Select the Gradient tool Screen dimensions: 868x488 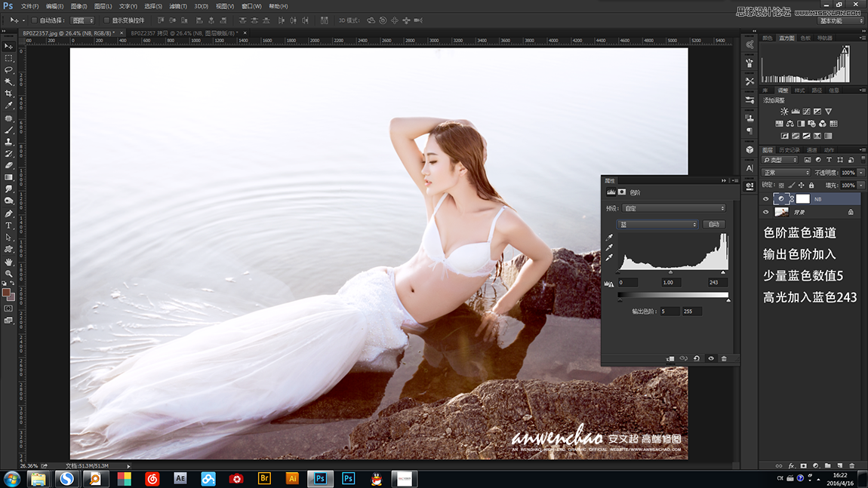[x=8, y=177]
